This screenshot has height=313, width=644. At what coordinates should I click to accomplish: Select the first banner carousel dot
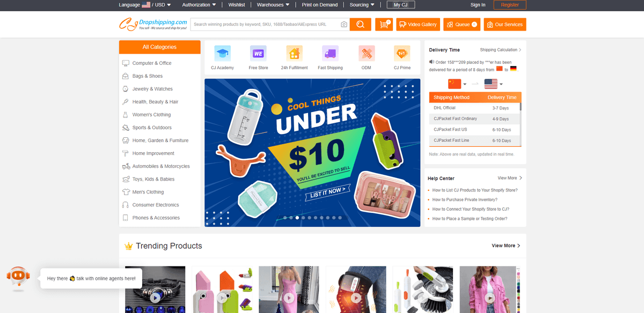[285, 218]
